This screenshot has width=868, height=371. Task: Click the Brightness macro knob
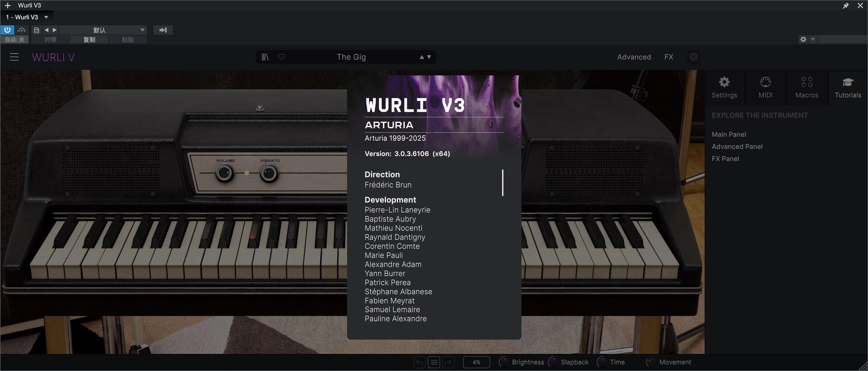[x=504, y=362]
